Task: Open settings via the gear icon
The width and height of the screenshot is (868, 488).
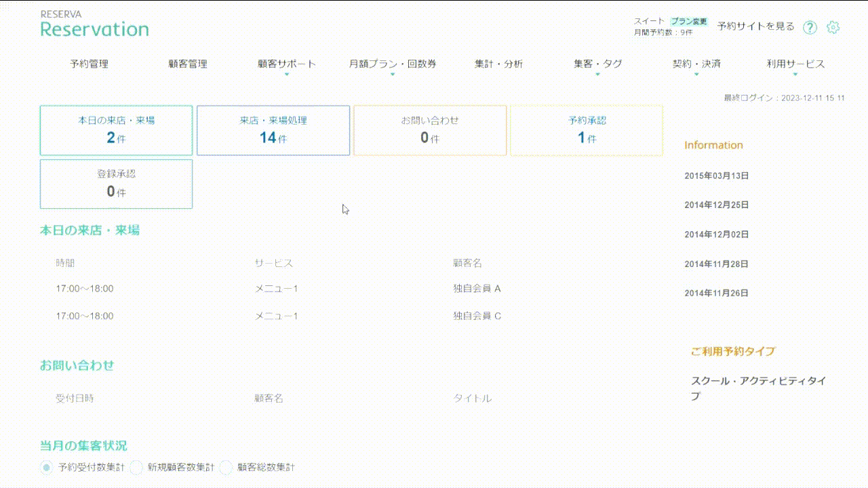Action: [x=833, y=27]
